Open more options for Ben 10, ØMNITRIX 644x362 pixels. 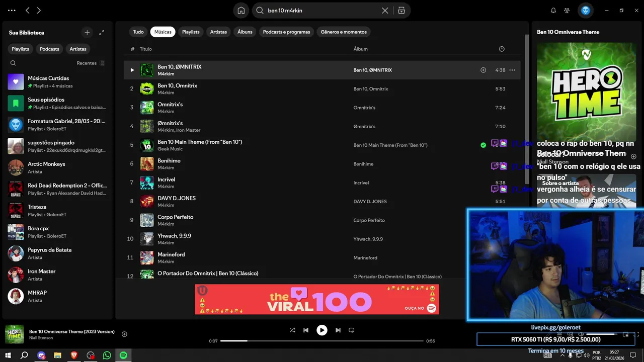pyautogui.click(x=512, y=70)
